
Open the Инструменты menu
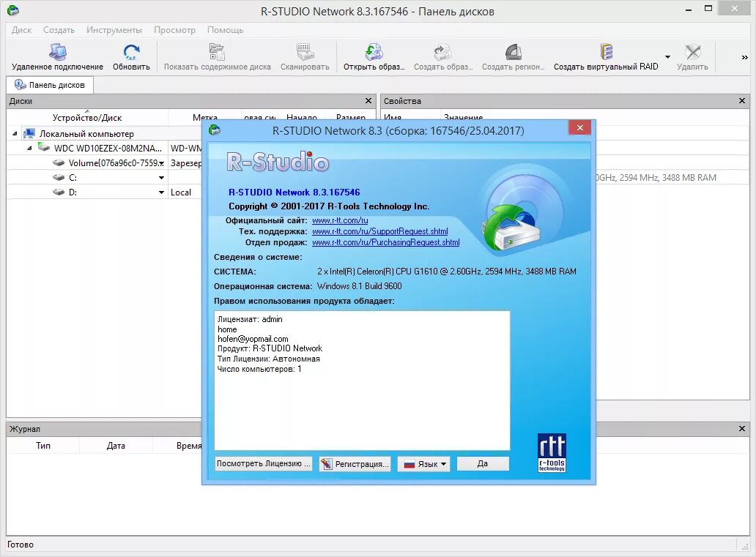(114, 30)
